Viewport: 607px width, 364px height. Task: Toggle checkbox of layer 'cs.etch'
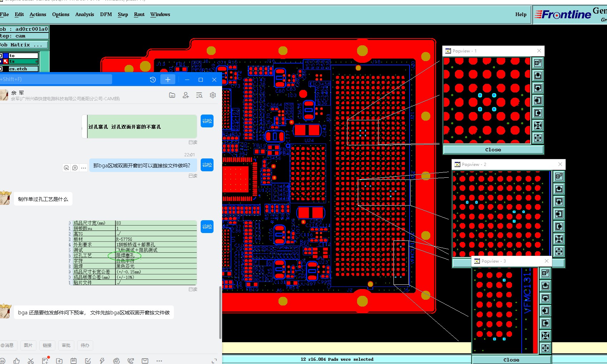1,69
